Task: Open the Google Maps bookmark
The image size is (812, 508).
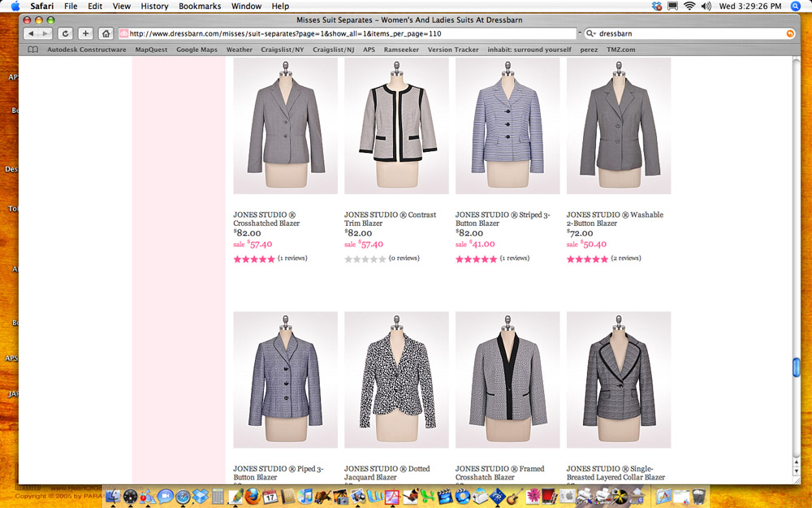Action: [x=197, y=50]
